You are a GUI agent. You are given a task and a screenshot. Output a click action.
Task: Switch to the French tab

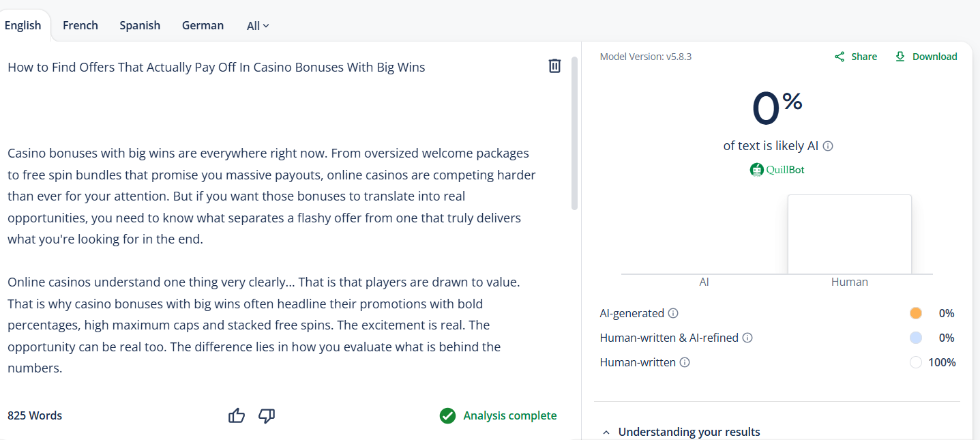pyautogui.click(x=80, y=25)
